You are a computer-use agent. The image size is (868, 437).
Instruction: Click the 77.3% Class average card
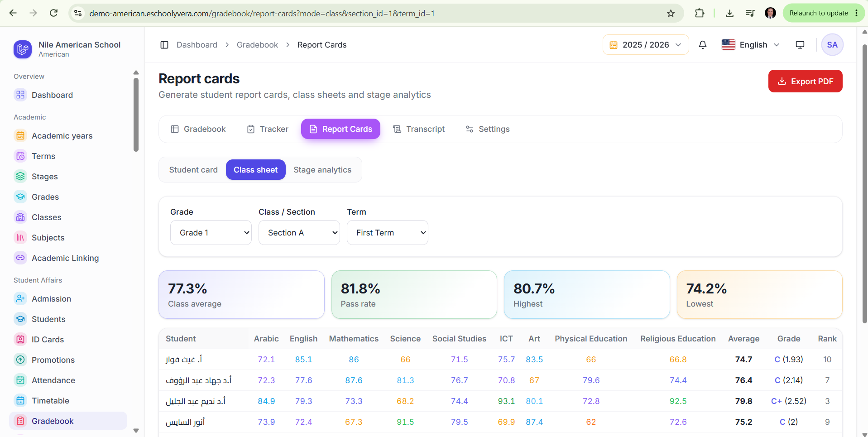coord(241,295)
